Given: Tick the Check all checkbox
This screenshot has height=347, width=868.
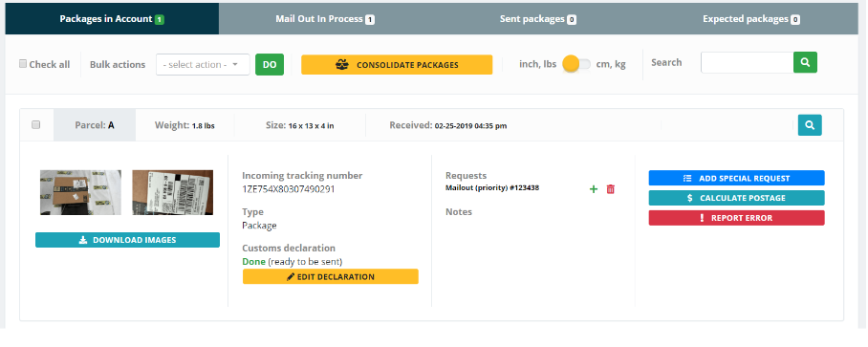Looking at the screenshot, I should click(x=23, y=64).
